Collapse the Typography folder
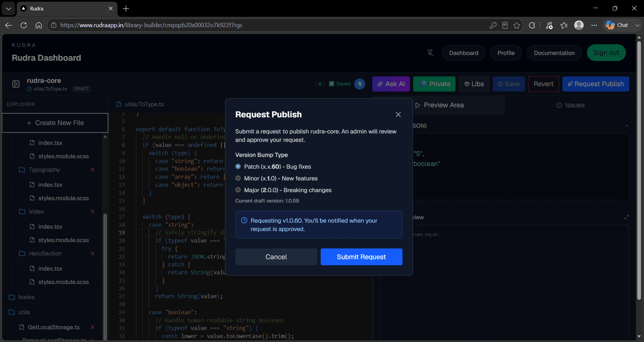Screen dimensions: 644x342 pos(40,170)
